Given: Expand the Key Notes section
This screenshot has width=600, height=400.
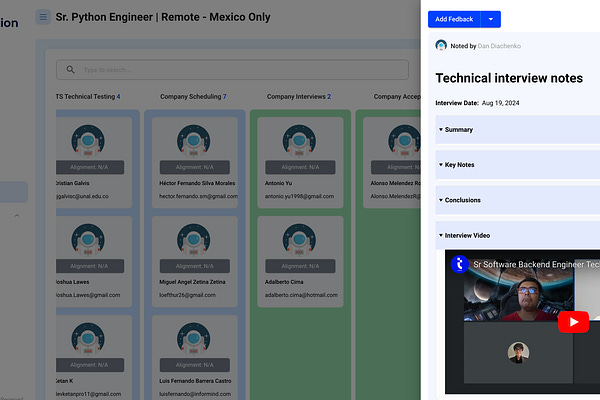Looking at the screenshot, I should (518, 165).
